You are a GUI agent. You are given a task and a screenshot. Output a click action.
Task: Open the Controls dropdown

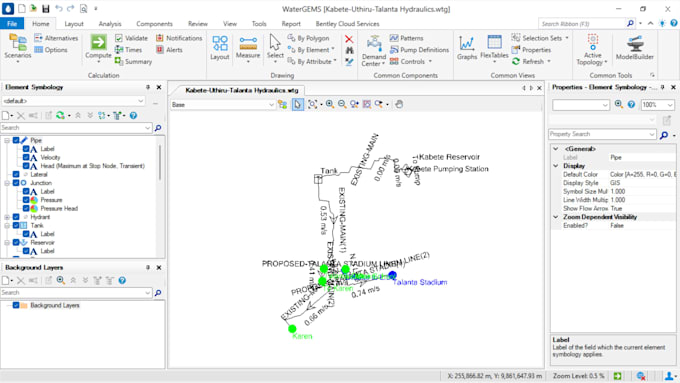[411, 62]
